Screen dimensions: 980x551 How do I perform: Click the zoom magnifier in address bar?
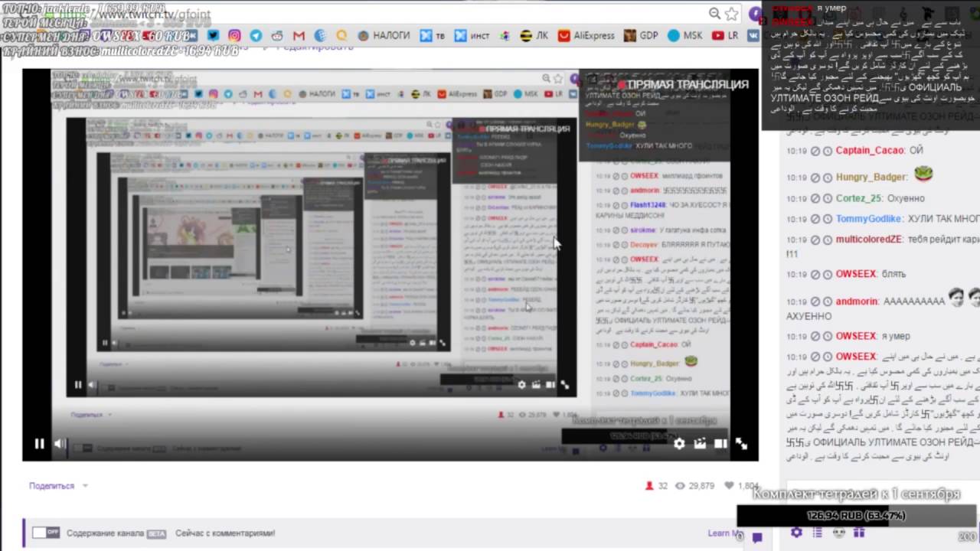[x=714, y=14]
